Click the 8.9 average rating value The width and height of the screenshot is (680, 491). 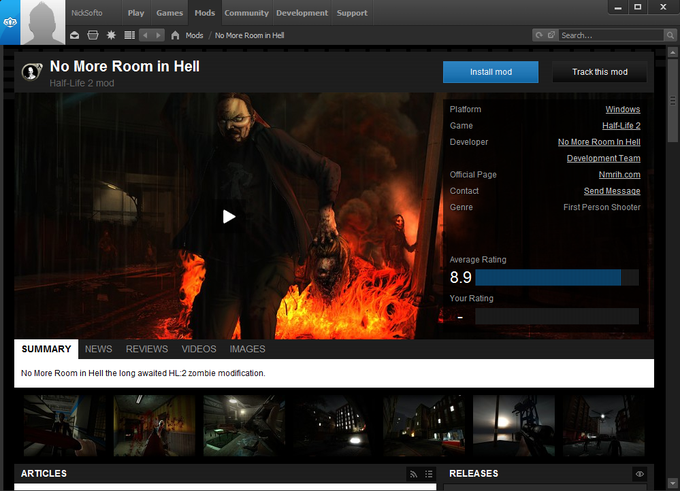461,278
